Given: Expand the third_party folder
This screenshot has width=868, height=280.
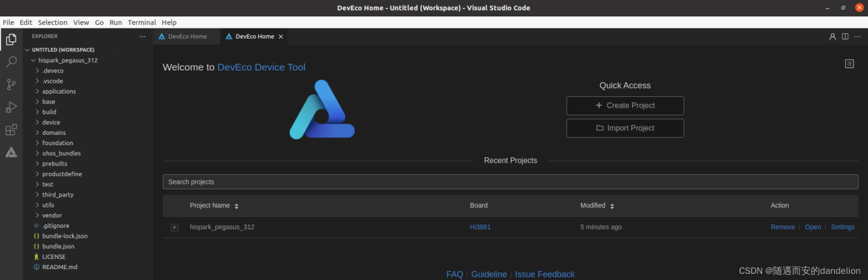Looking at the screenshot, I should point(58,195).
